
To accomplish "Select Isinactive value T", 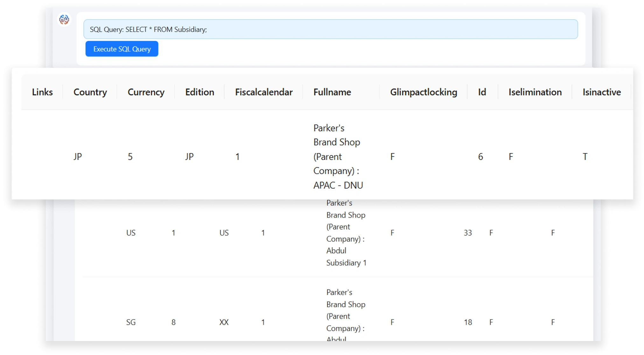I will (x=585, y=157).
